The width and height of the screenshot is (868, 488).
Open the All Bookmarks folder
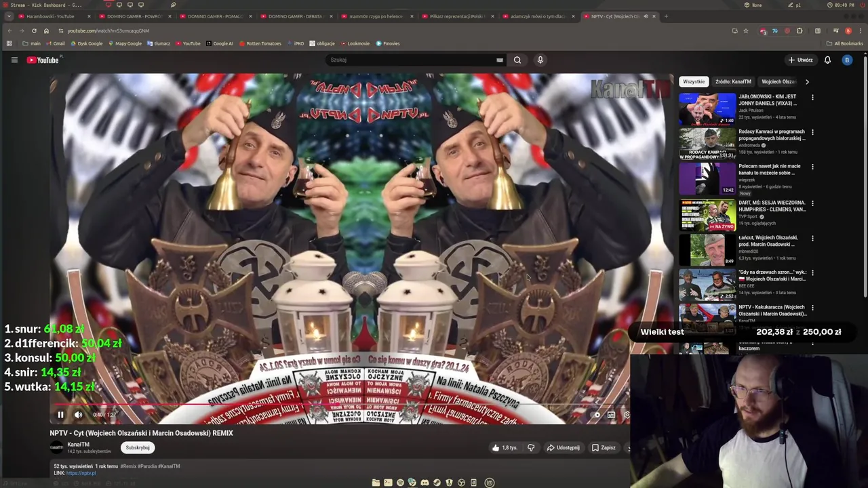coord(845,43)
